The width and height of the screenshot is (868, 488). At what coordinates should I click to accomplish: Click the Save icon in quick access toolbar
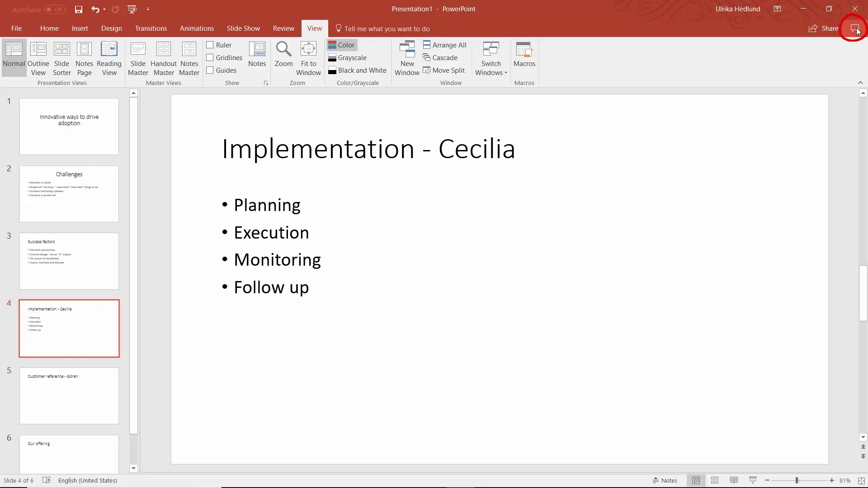pos(79,9)
